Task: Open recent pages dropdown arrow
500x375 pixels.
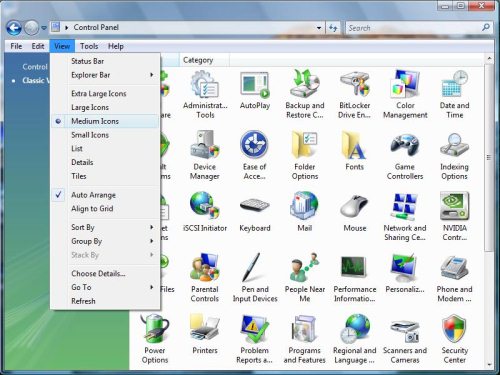Action: 44,28
